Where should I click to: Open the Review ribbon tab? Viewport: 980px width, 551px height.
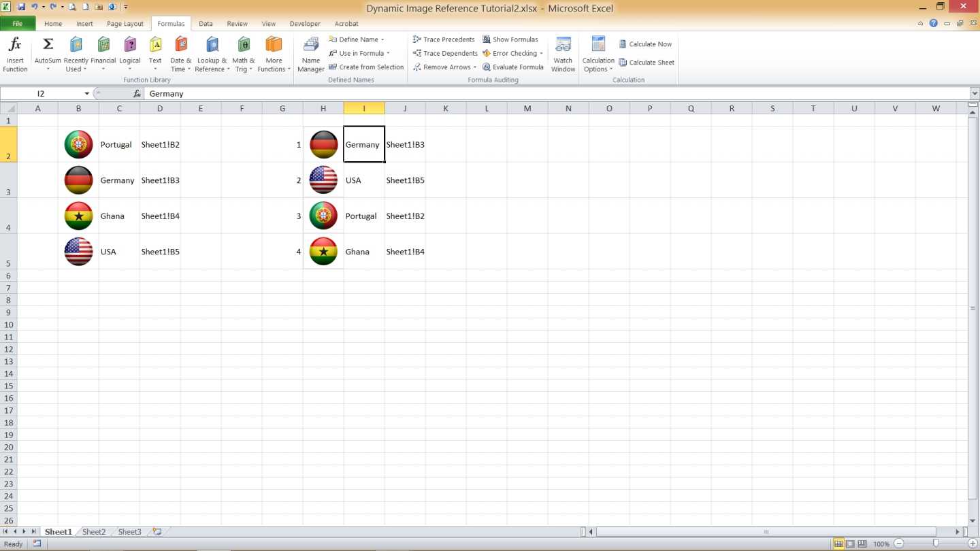tap(238, 24)
